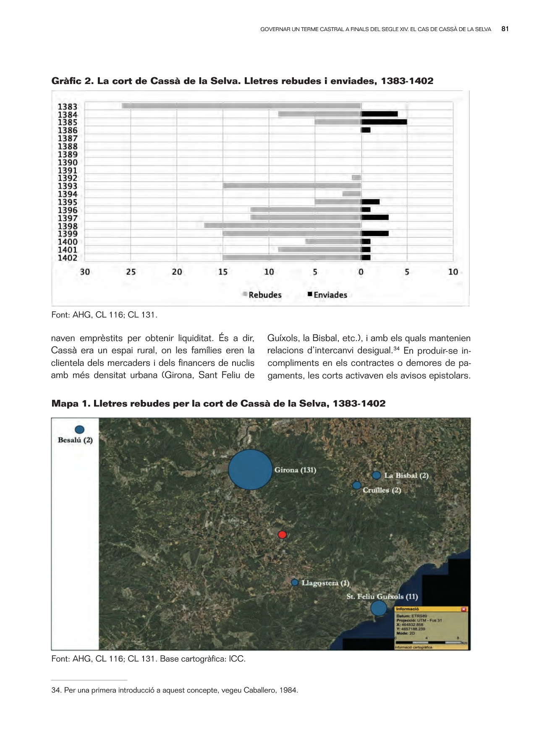Click the 1385 black Enviades bar
The height and width of the screenshot is (756, 534).
coord(384,122)
